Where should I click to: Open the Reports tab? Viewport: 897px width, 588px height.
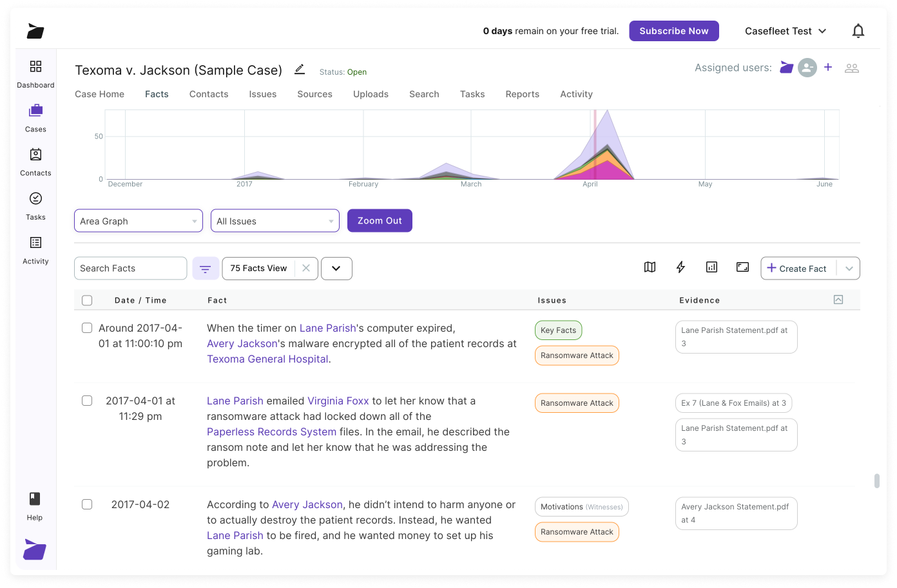(522, 94)
